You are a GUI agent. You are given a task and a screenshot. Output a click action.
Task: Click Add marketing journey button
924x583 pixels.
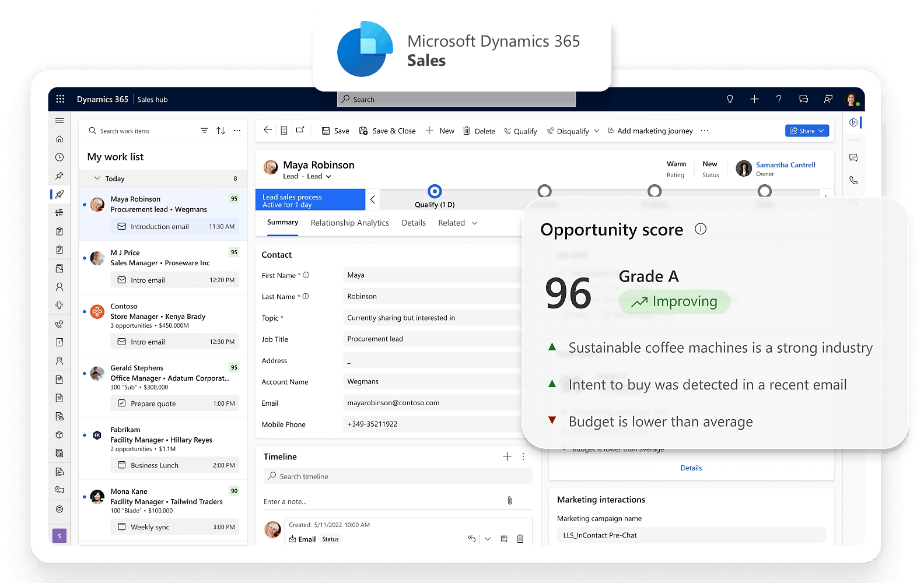click(650, 131)
